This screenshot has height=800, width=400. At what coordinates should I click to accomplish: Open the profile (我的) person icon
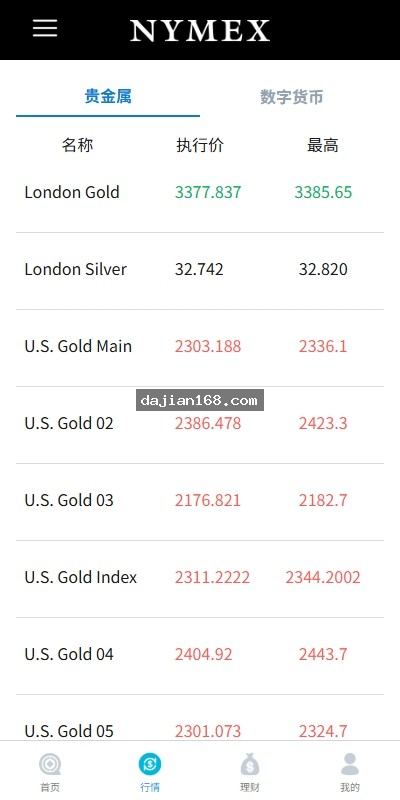click(350, 764)
